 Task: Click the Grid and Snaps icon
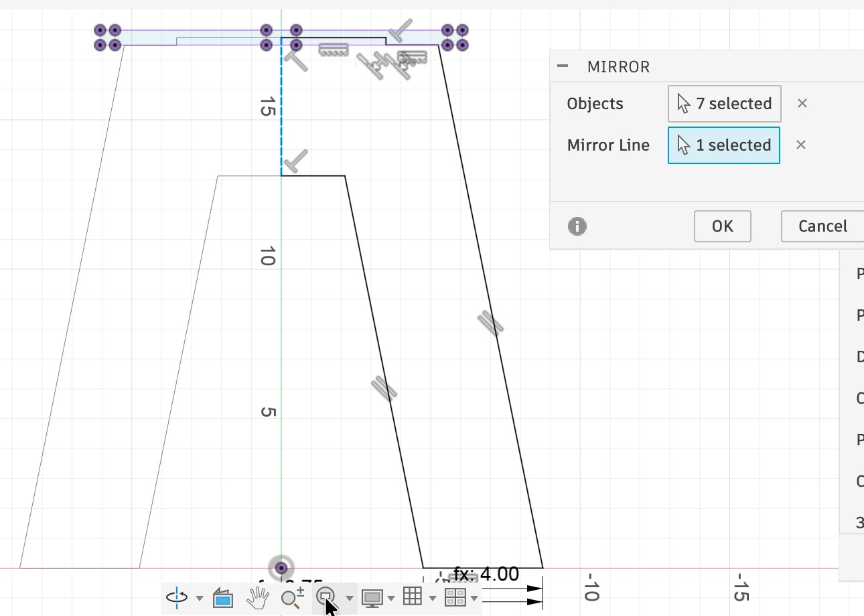pyautogui.click(x=413, y=597)
